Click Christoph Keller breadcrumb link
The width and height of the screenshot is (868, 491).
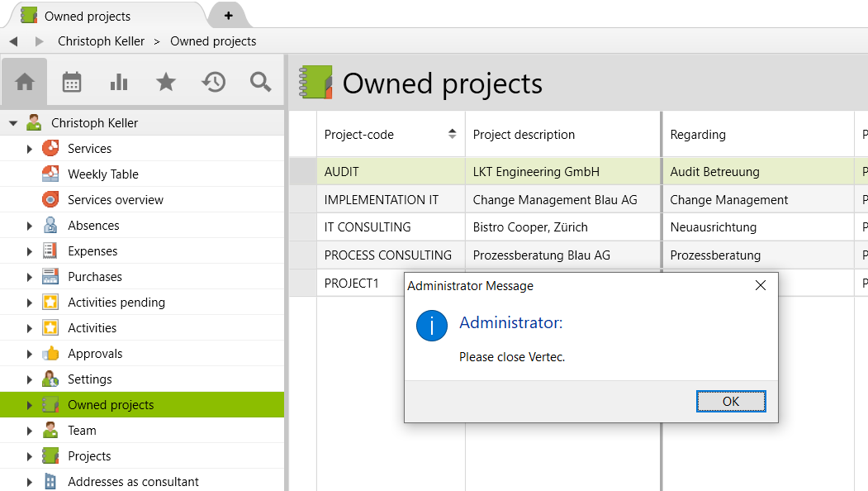[x=101, y=41]
